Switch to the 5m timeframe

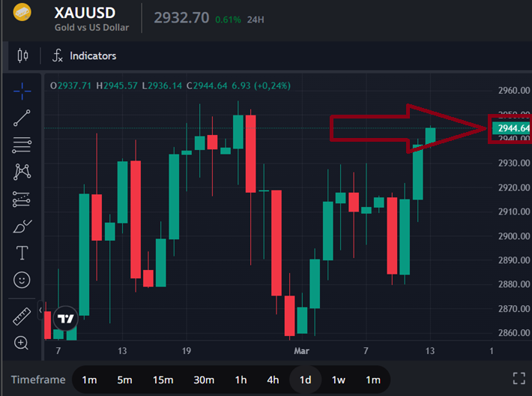(x=124, y=379)
